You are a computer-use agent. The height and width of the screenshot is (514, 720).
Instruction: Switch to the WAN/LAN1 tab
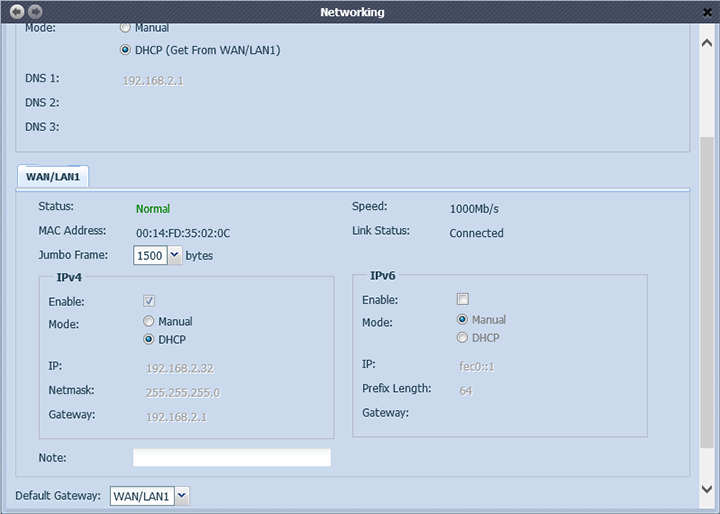(x=53, y=177)
